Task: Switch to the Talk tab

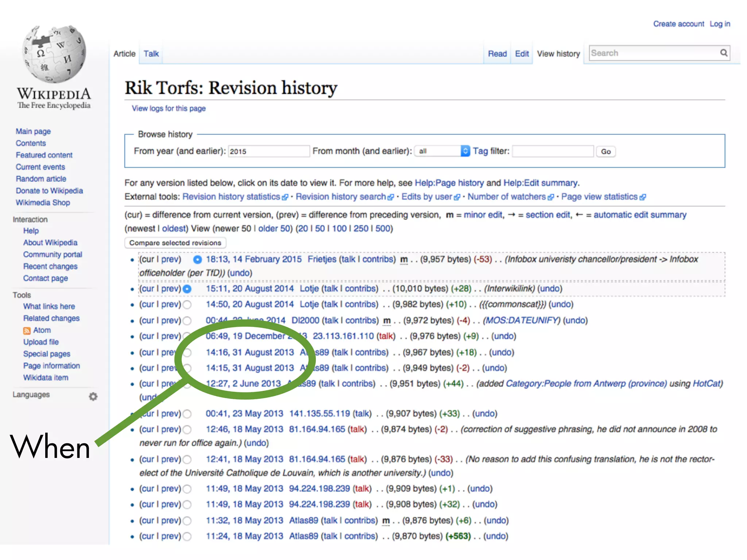Action: [151, 54]
